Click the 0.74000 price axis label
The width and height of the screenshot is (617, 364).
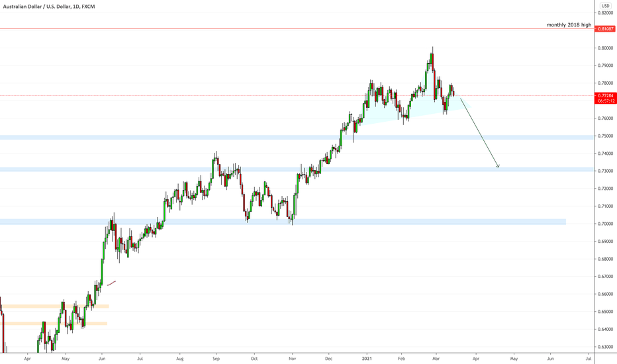coord(606,154)
